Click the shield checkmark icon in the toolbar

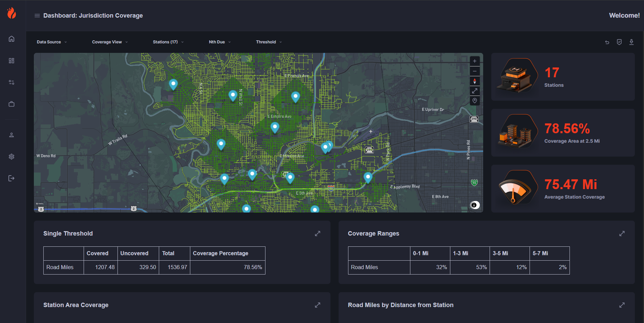coord(619,42)
